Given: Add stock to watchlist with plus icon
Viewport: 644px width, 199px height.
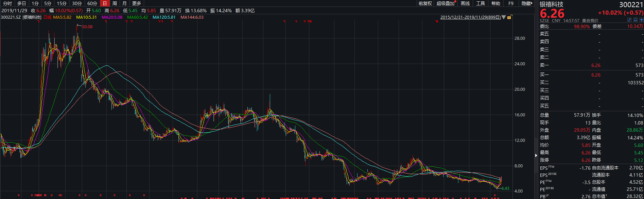Looking at the screenshot, I should click(641, 20).
